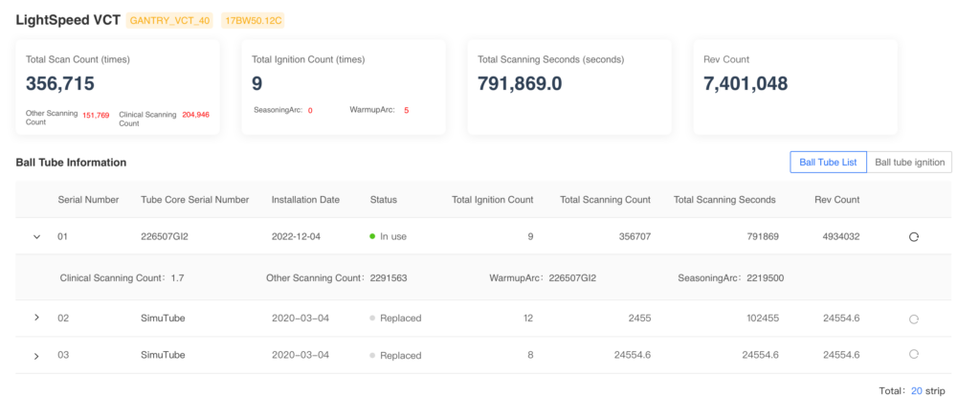Click SimuTube in row 03
Screen dimensions: 980x418
pyautogui.click(x=163, y=355)
